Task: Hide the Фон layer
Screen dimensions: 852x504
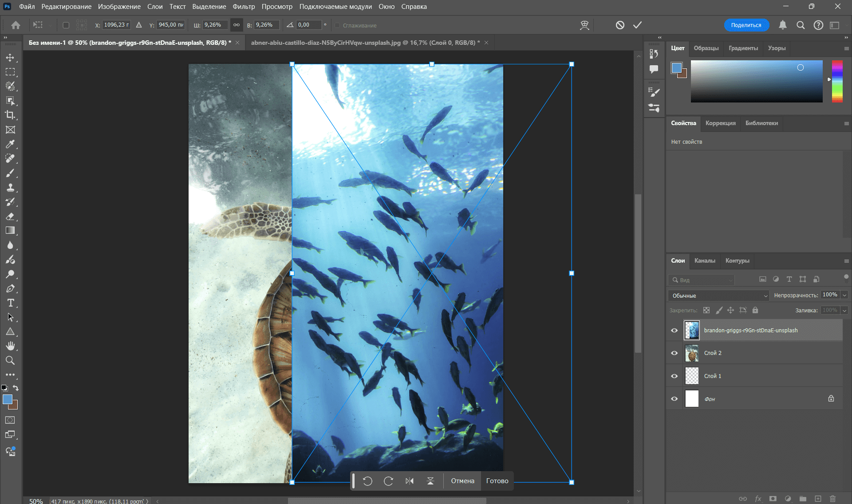Action: [x=674, y=399]
